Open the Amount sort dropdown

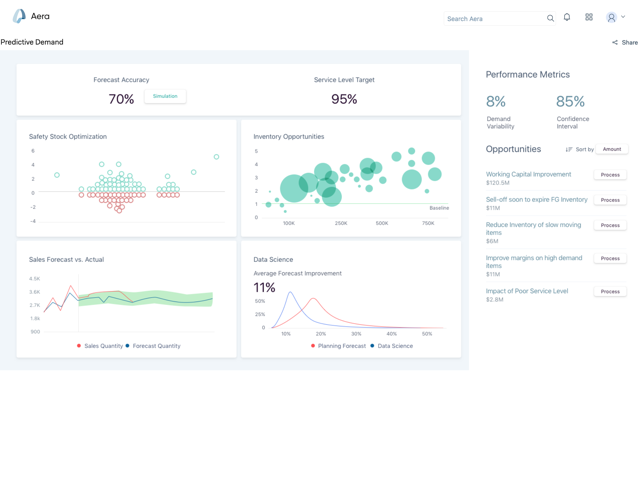tap(612, 149)
